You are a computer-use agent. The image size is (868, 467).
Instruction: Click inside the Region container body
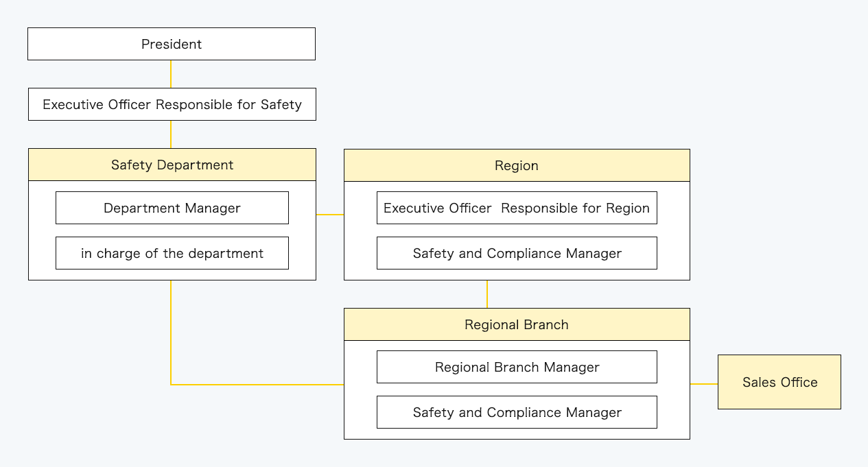(516, 230)
